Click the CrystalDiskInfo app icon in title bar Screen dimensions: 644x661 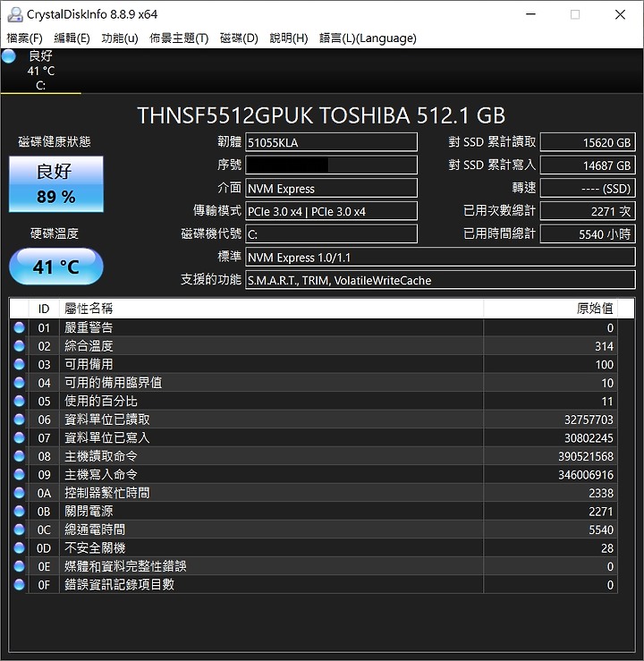(15, 14)
